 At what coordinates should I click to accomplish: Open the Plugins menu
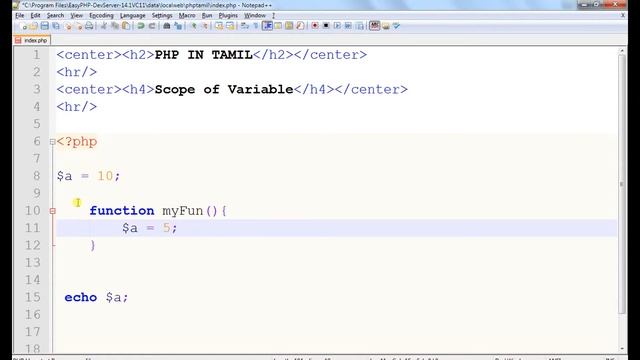point(228,16)
